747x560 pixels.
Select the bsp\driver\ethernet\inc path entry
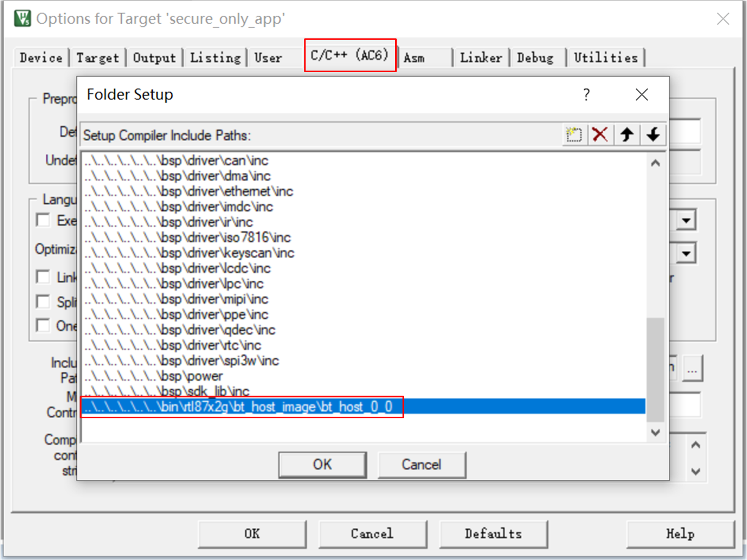coord(189,191)
